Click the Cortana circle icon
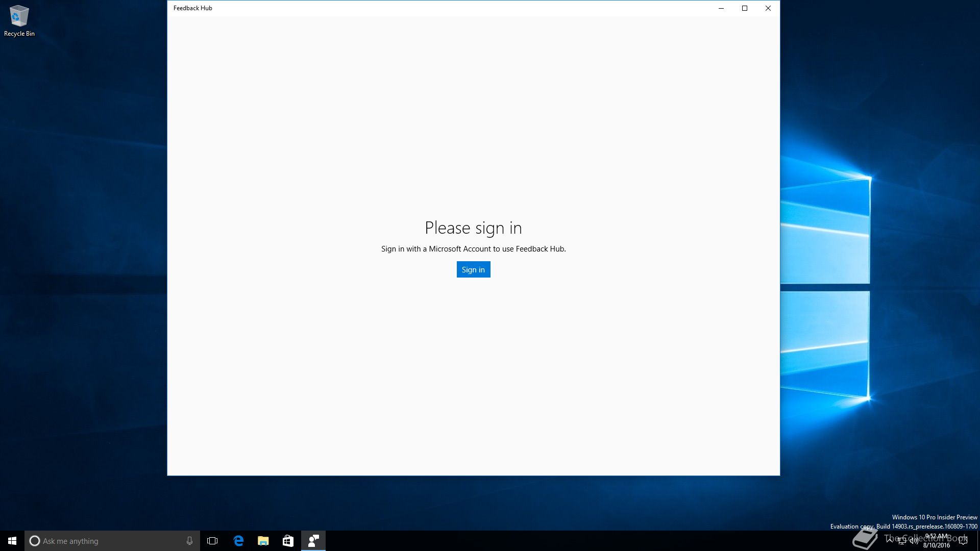980x551 pixels. coord(35,541)
